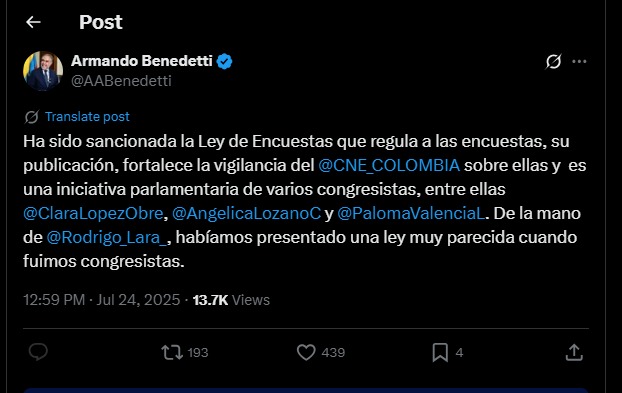
Task: Open the @ClaraLopezObre mention
Action: pos(93,213)
